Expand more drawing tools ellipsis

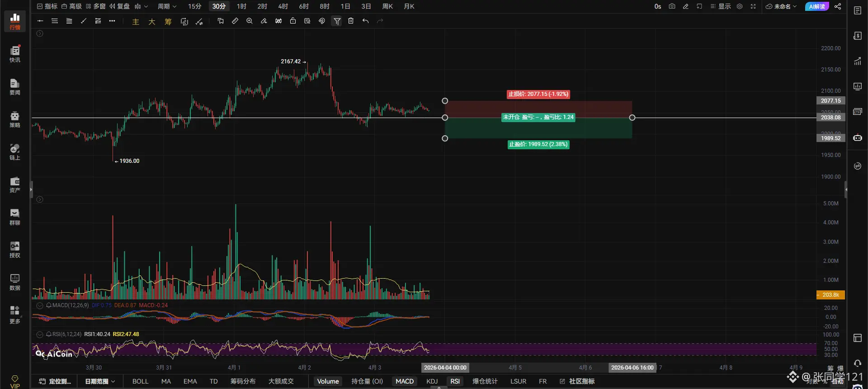point(112,21)
